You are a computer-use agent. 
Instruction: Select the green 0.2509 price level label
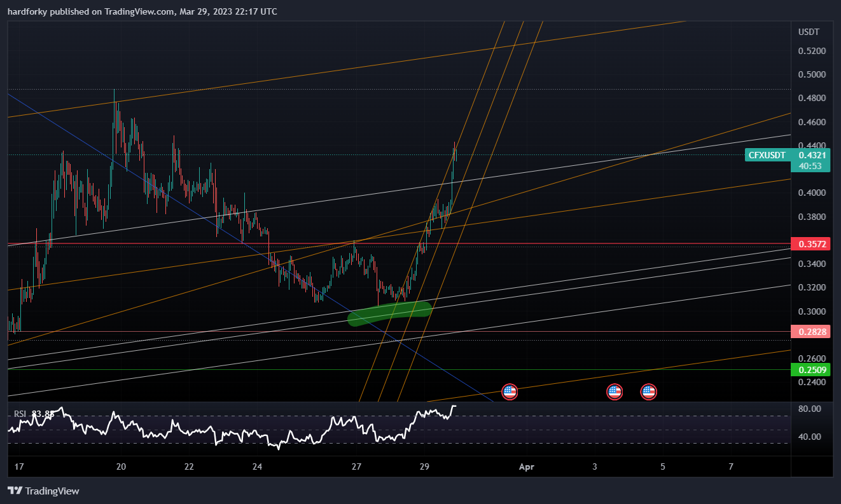point(810,370)
